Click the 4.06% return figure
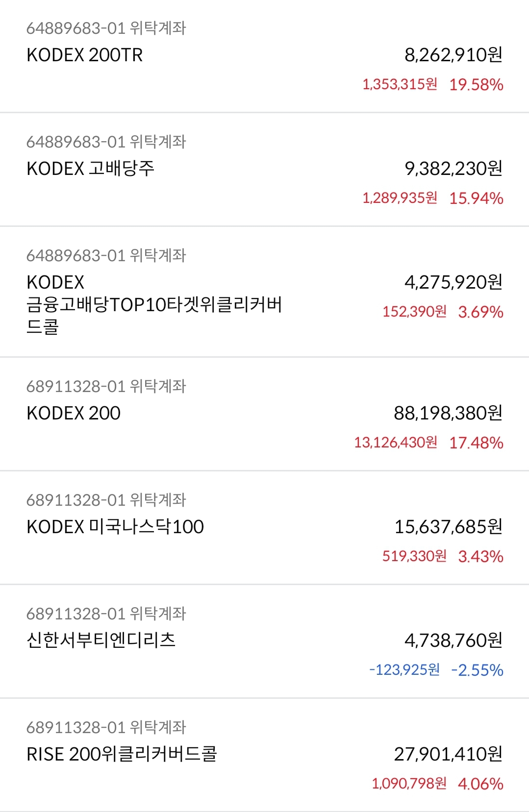Viewport: 529px width, 812px height. 480,784
